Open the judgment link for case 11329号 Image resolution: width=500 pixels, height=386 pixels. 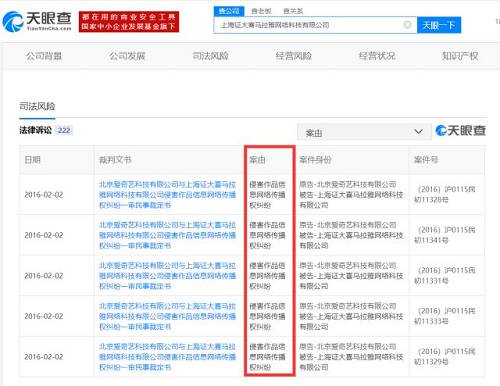click(x=167, y=357)
